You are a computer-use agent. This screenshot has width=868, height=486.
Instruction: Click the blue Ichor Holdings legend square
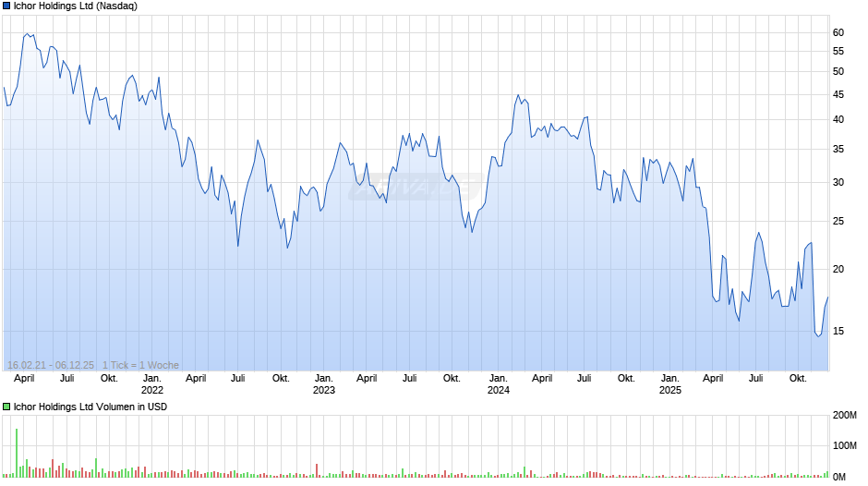point(6,6)
